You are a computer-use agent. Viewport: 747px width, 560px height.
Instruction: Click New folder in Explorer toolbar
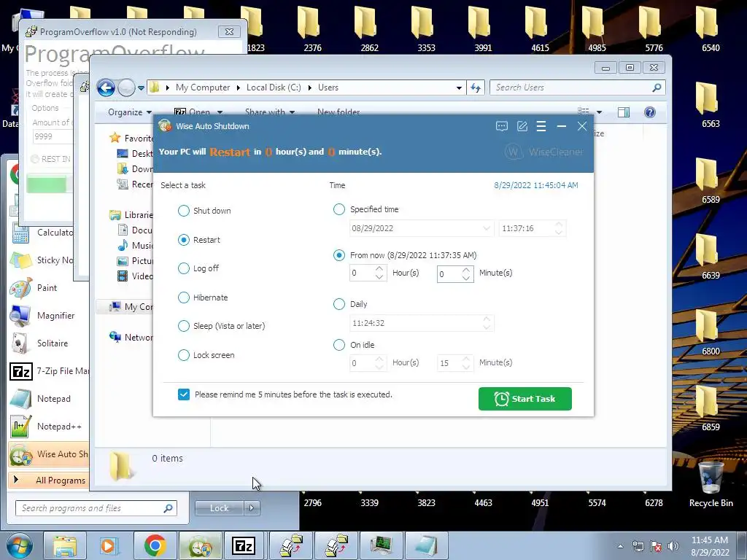point(338,112)
